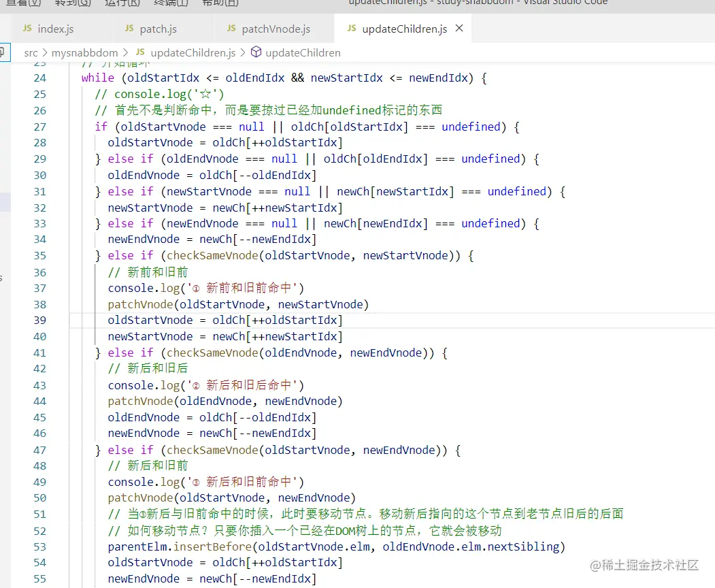Close the updateChildren.js tab

pyautogui.click(x=459, y=29)
